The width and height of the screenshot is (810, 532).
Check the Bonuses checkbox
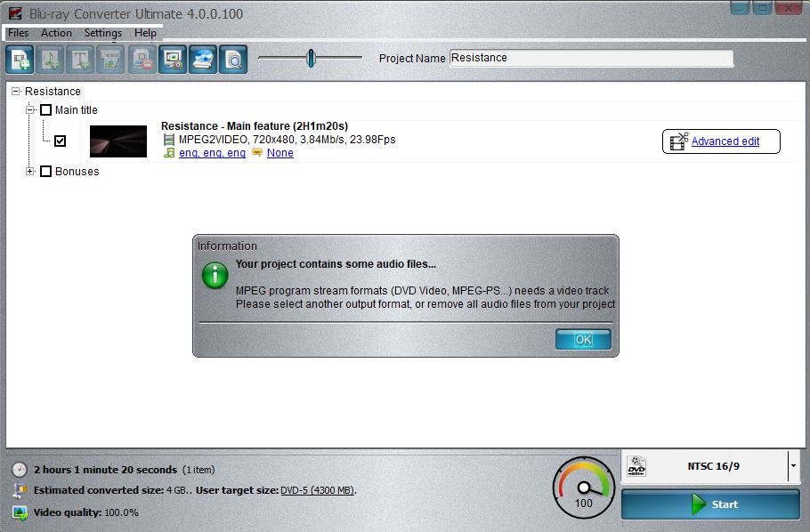[46, 172]
